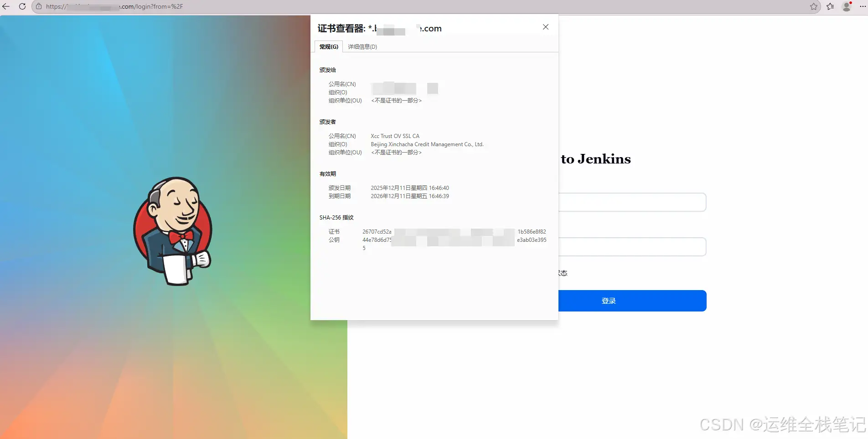This screenshot has width=868, height=439.
Task: Click the '有效期' section heading
Action: click(328, 174)
